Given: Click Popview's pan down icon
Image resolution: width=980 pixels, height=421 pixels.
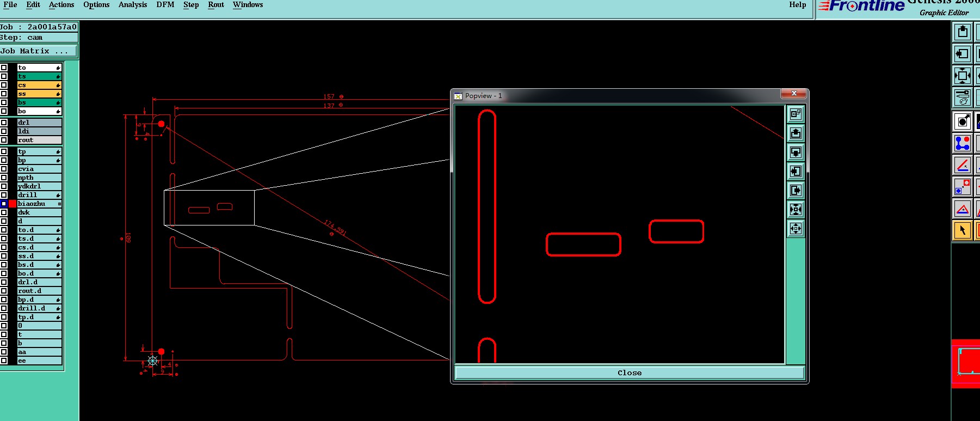Looking at the screenshot, I should 796,152.
